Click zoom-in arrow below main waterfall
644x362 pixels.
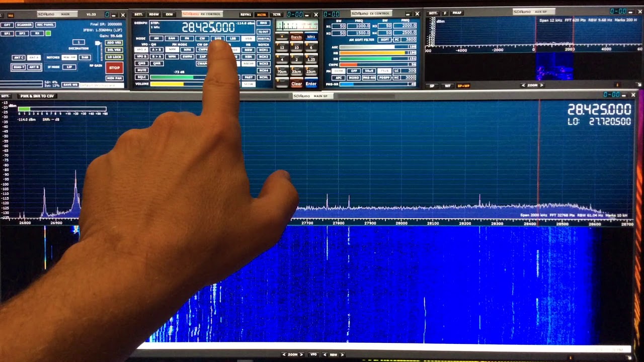301,354
